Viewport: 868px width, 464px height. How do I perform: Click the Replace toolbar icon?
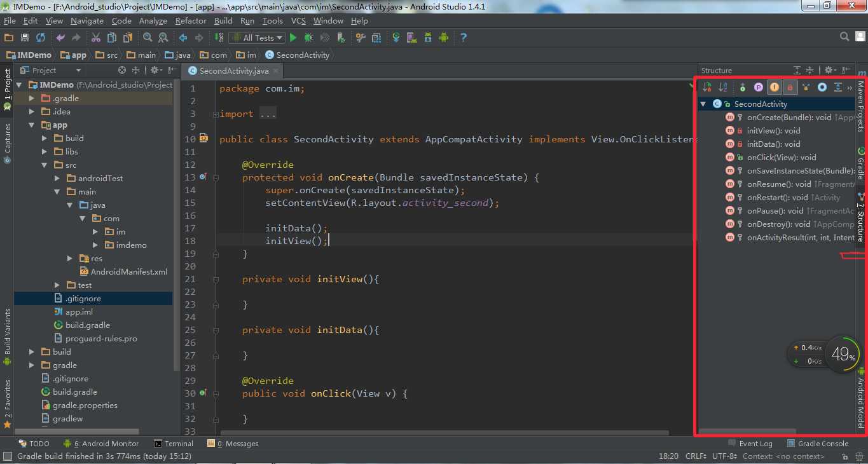pos(163,38)
